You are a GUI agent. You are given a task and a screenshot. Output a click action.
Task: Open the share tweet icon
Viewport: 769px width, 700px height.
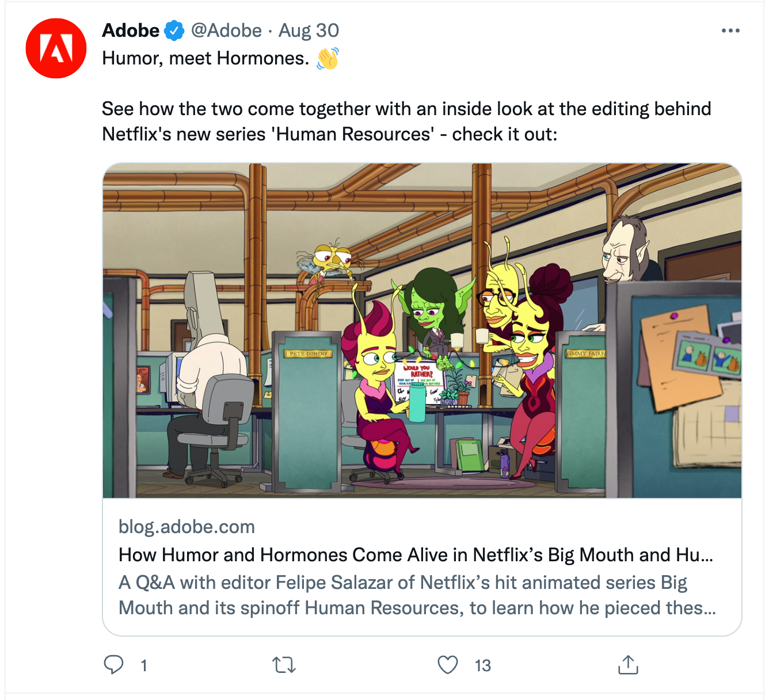pyautogui.click(x=628, y=665)
